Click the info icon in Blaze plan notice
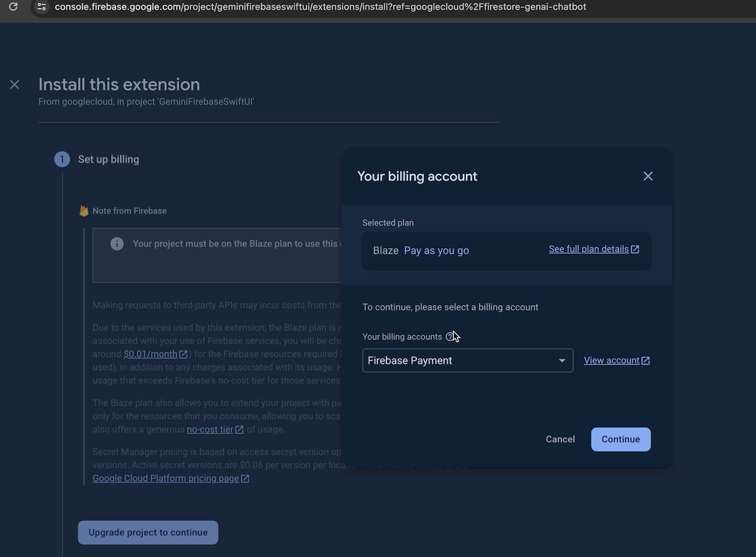Viewport: 756px width, 557px height. click(117, 244)
